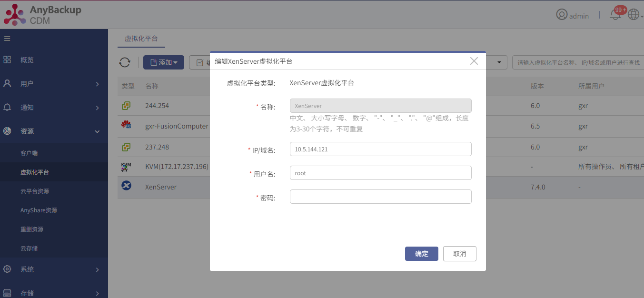Open the 添加 dropdown button
The width and height of the screenshot is (644, 298).
coord(164,62)
